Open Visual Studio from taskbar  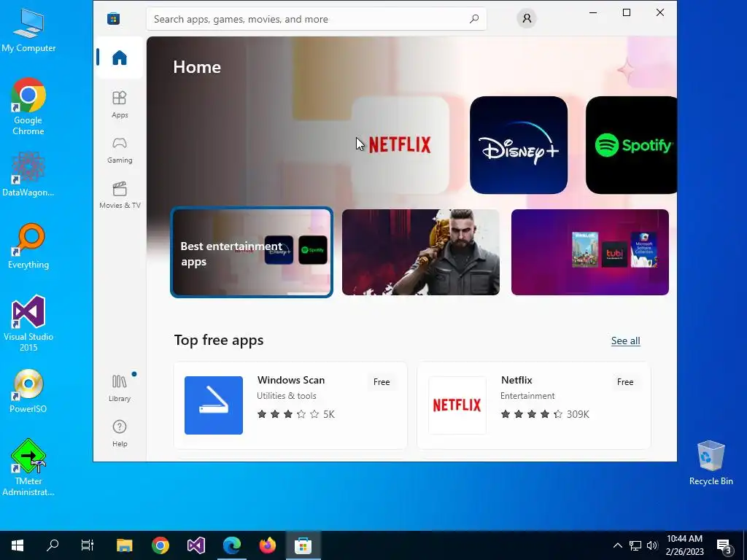point(196,545)
